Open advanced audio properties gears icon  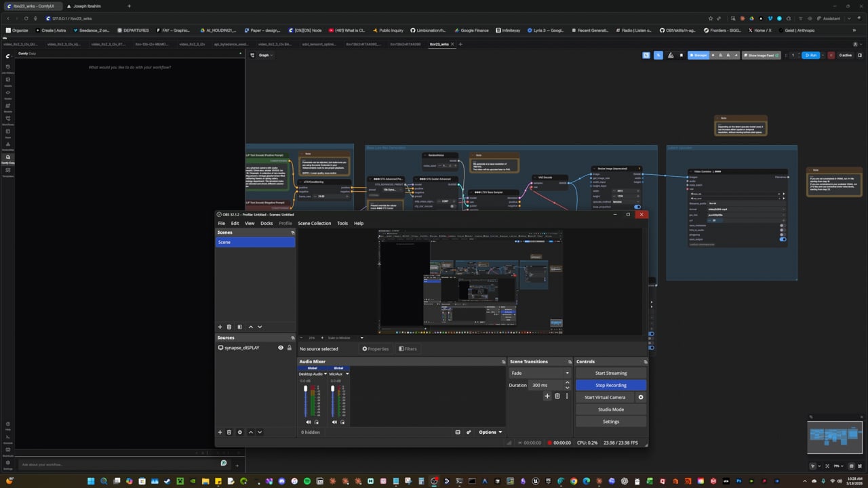(x=469, y=432)
